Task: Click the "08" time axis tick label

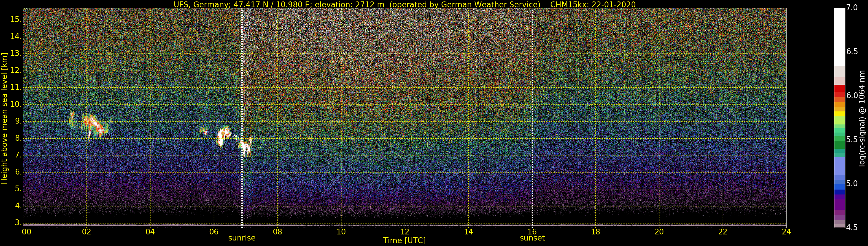Action: click(277, 232)
